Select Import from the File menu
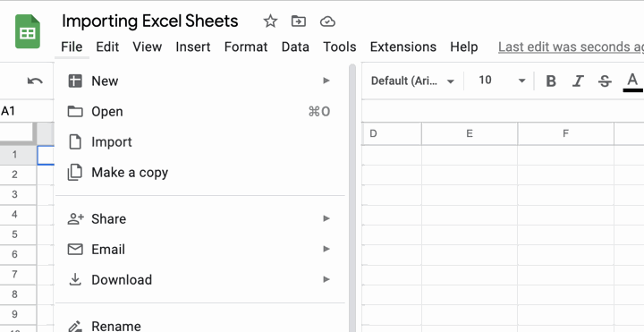Viewport: 644px width, 332px height. click(x=200, y=142)
